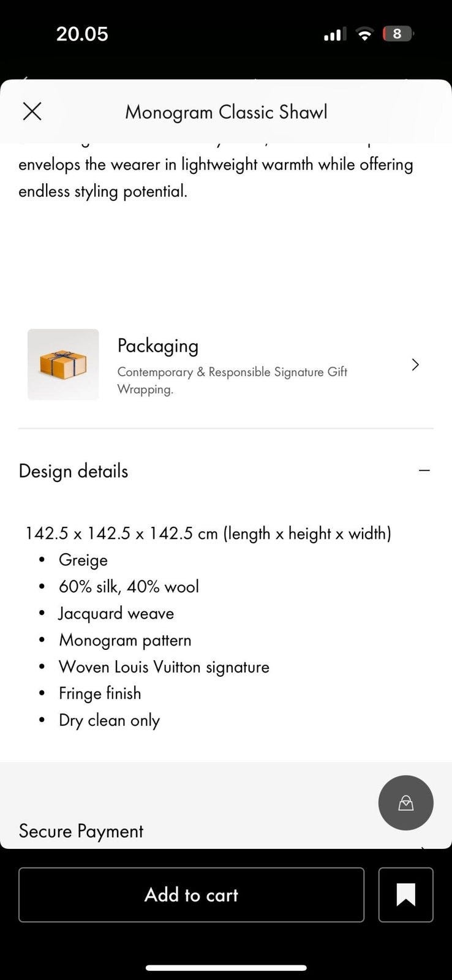Close the Monogram Classic Shawl details sheet
Image resolution: width=452 pixels, height=980 pixels.
(32, 111)
